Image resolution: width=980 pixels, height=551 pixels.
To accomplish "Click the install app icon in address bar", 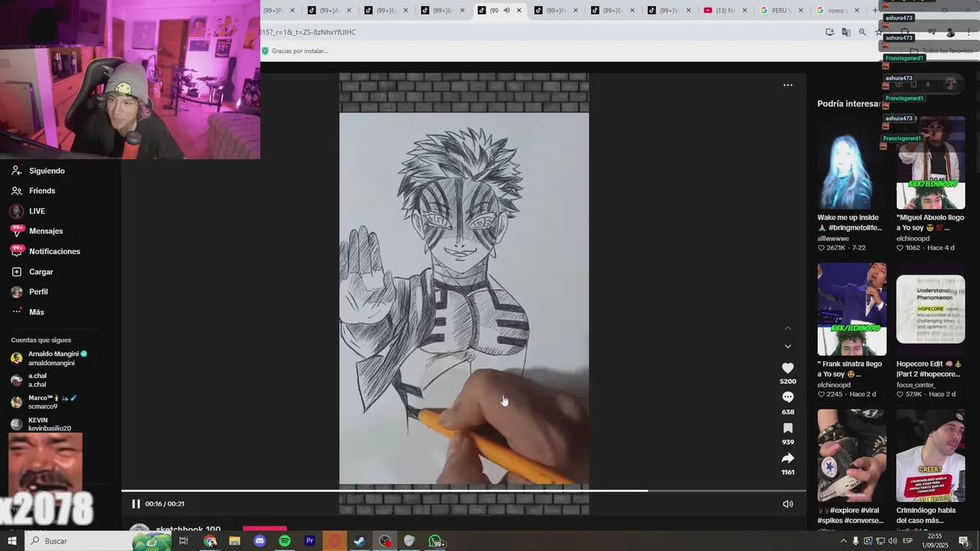I will click(x=829, y=32).
